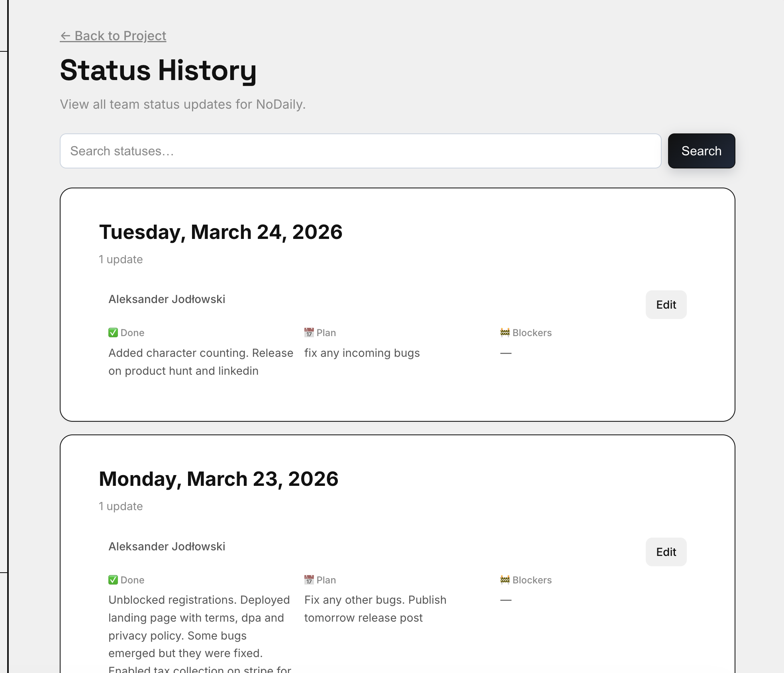Edit the March 23 status update
Screen dimensions: 784x673
[666, 552]
